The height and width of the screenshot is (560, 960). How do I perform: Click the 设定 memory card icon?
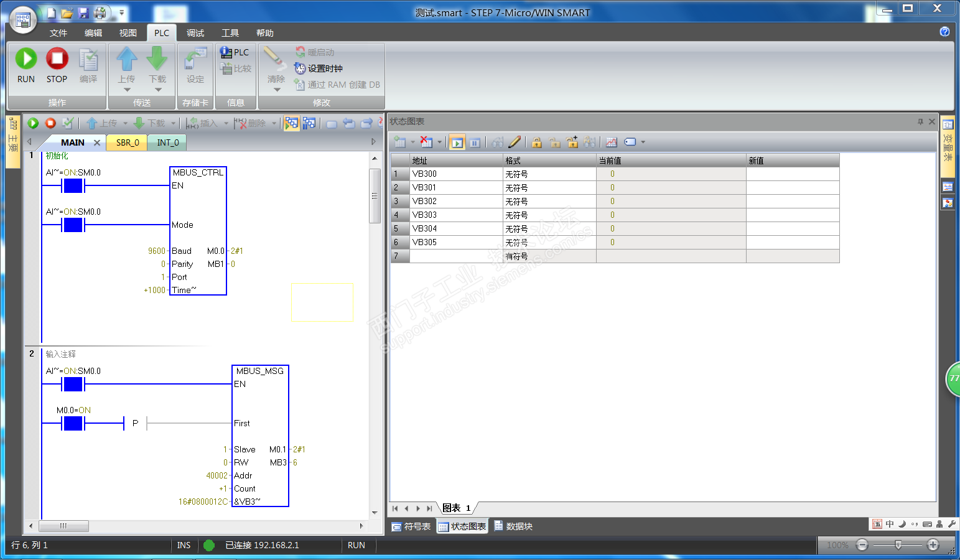click(195, 60)
